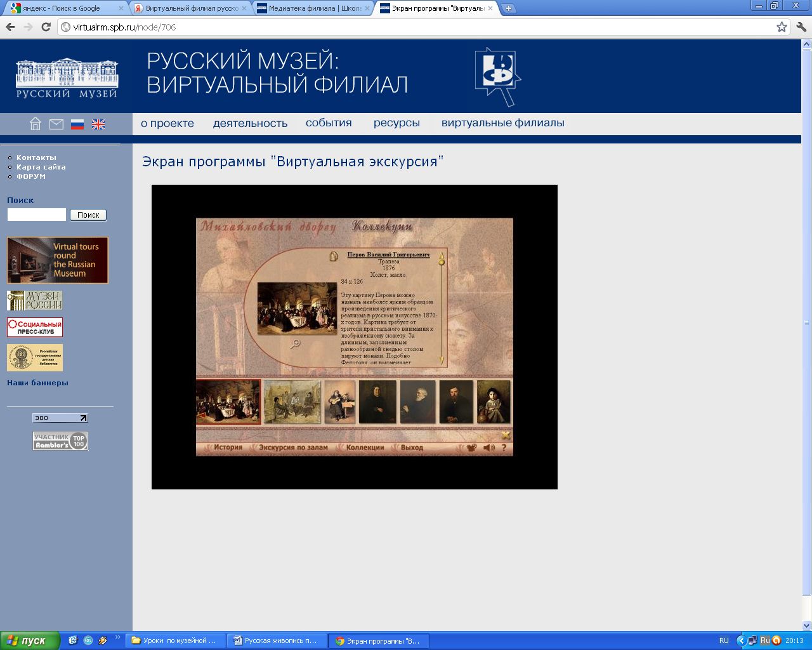Focus the site search text field

click(37, 215)
